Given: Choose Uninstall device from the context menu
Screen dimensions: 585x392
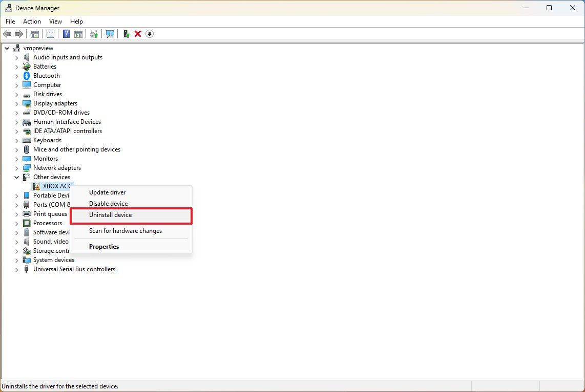Looking at the screenshot, I should 110,215.
